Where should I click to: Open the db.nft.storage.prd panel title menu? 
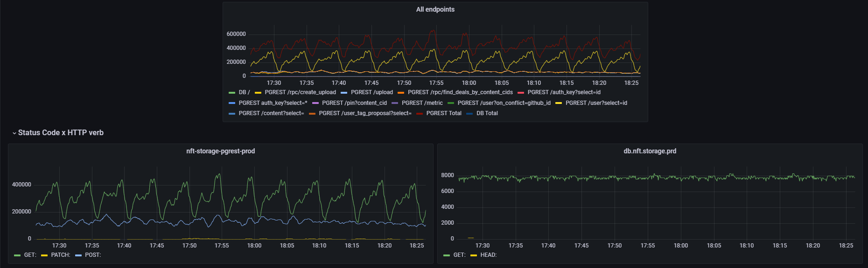[650, 151]
